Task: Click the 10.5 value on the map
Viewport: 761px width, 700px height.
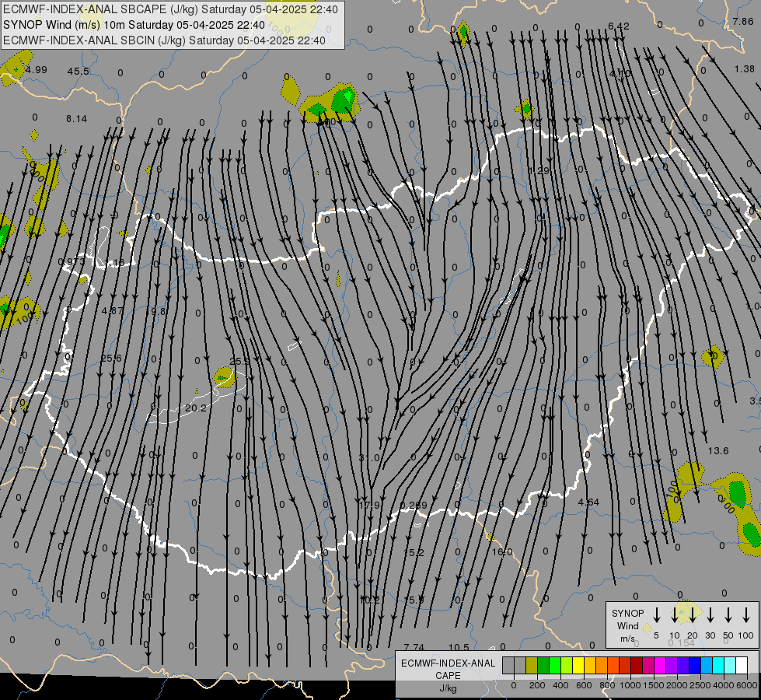Action: tap(459, 648)
